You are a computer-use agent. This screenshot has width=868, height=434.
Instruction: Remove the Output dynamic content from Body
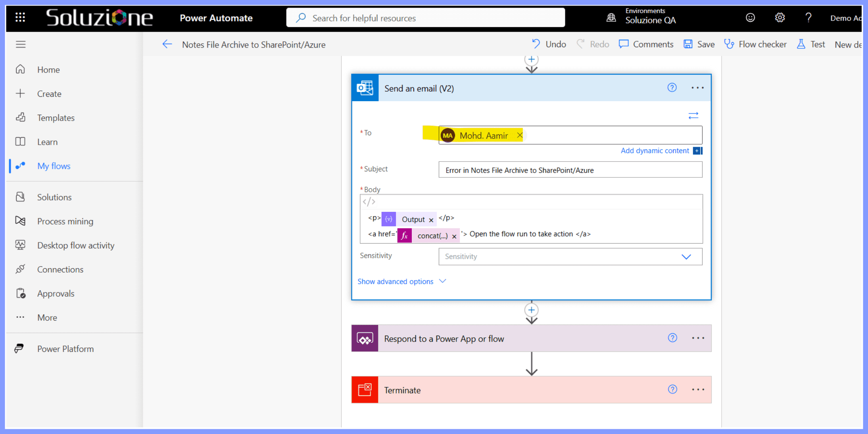coord(431,219)
